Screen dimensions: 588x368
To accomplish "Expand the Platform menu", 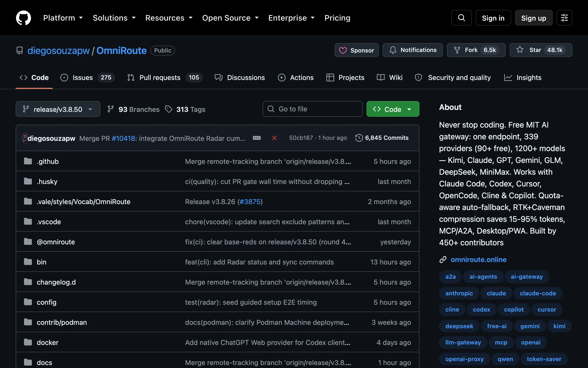I will (63, 18).
